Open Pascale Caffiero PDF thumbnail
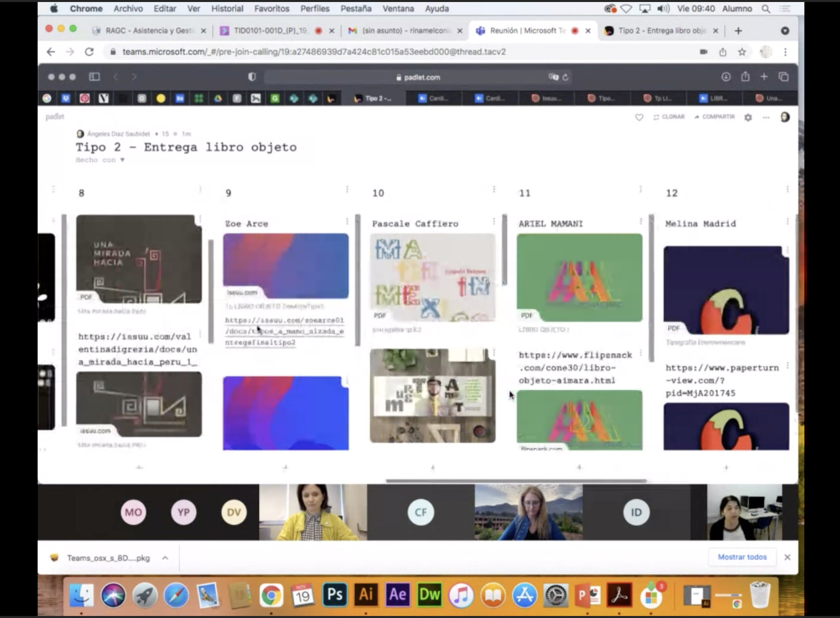This screenshot has width=840, height=618. click(x=432, y=277)
